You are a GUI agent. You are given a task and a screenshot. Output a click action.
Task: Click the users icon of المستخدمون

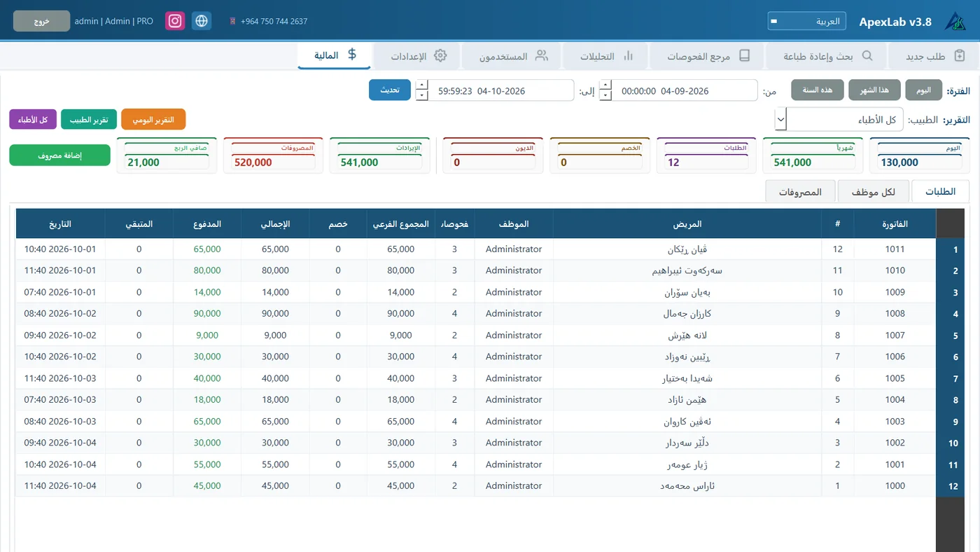click(x=542, y=55)
